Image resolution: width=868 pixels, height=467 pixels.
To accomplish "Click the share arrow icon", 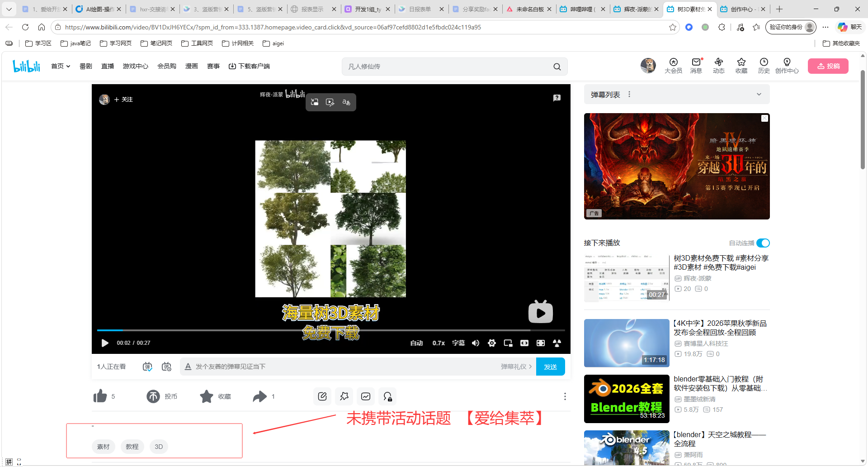I will (259, 396).
